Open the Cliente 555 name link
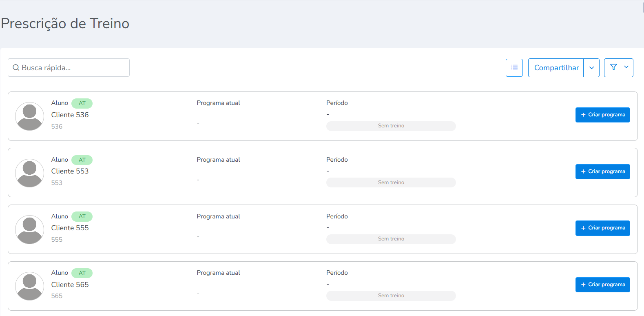644x316 pixels. [70, 228]
